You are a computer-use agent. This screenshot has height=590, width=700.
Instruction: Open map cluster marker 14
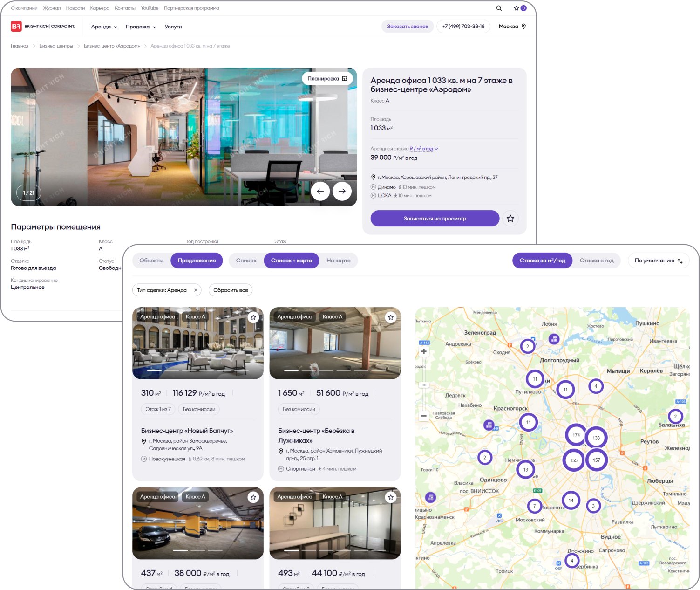(571, 501)
